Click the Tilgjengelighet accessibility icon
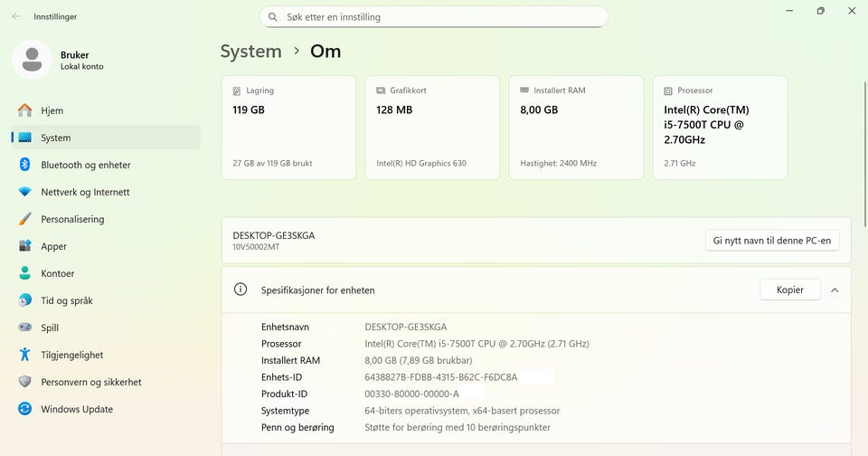Image resolution: width=868 pixels, height=456 pixels. point(25,355)
